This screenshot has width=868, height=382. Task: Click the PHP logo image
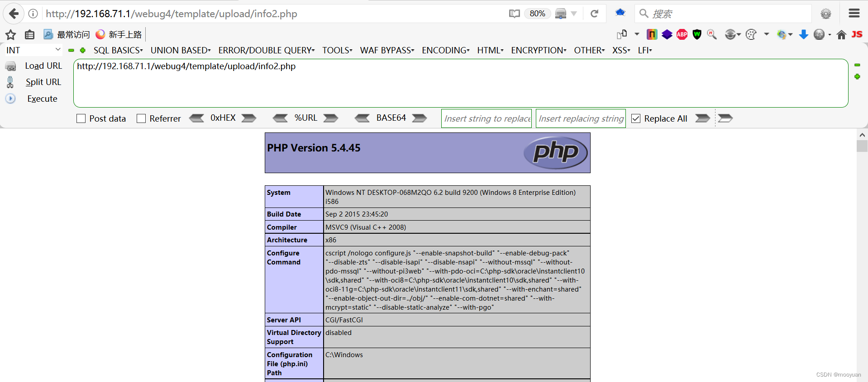(556, 153)
